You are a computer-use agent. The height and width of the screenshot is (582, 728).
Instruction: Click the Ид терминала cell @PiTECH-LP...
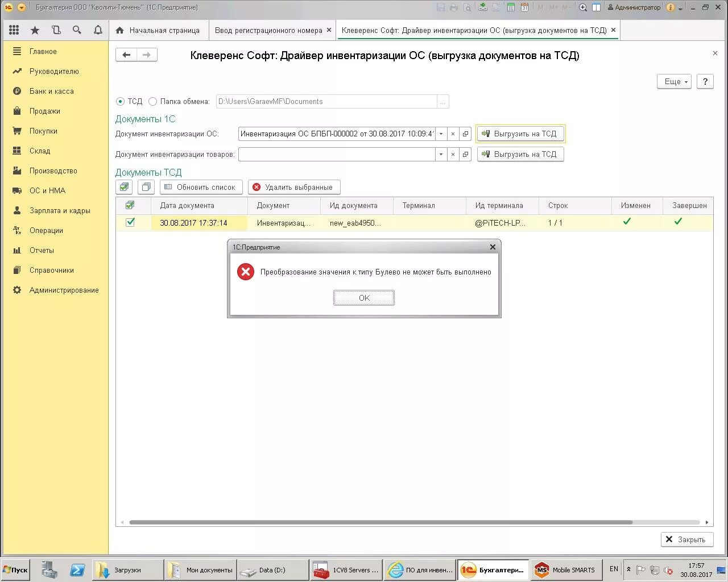tap(502, 223)
